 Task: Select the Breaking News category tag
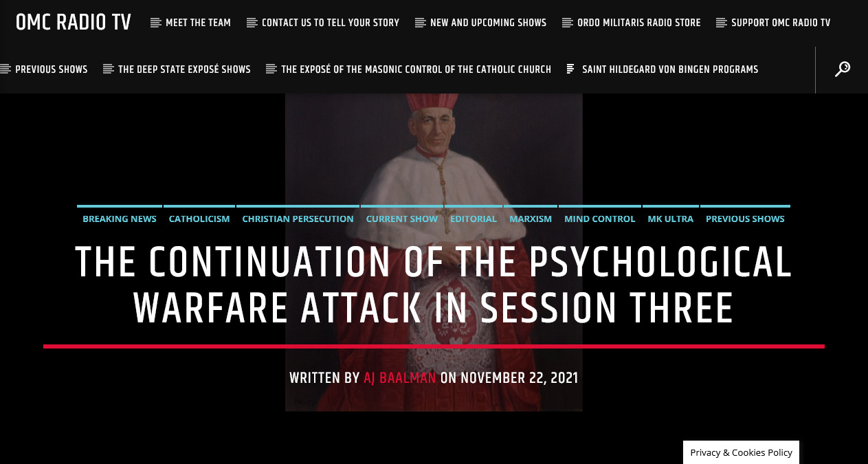(x=120, y=219)
